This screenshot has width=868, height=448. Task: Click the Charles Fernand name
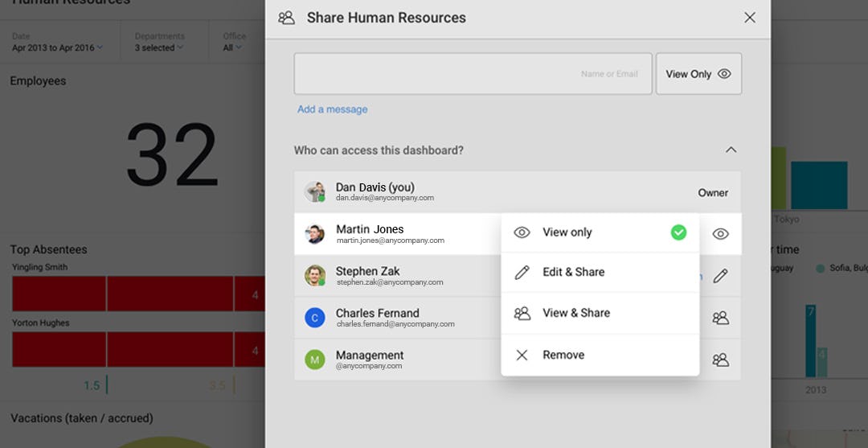pos(378,314)
